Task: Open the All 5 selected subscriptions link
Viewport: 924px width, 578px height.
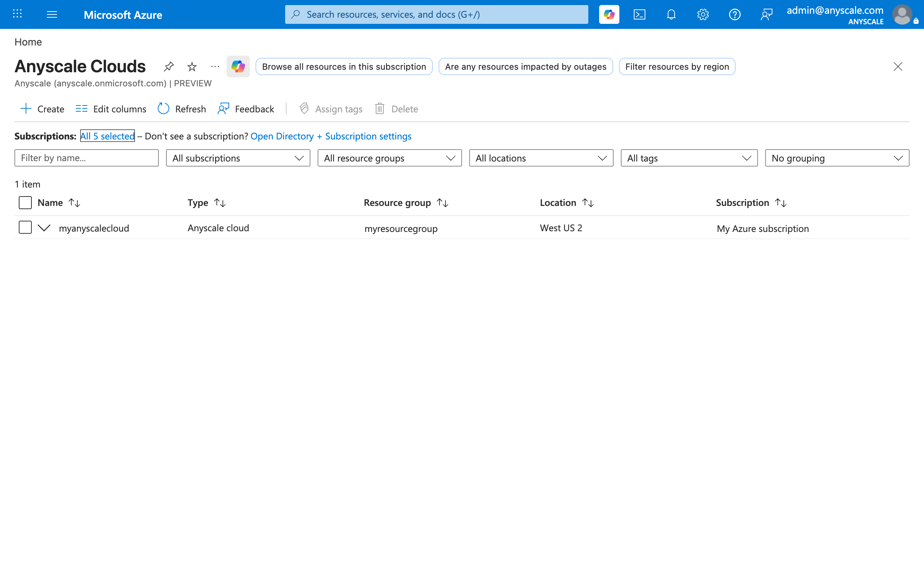Action: tap(107, 136)
